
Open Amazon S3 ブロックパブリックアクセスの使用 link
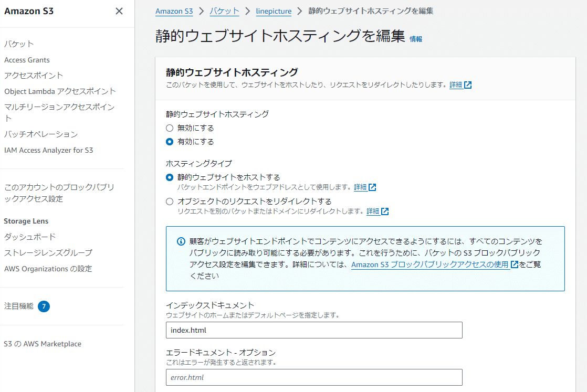pos(430,264)
